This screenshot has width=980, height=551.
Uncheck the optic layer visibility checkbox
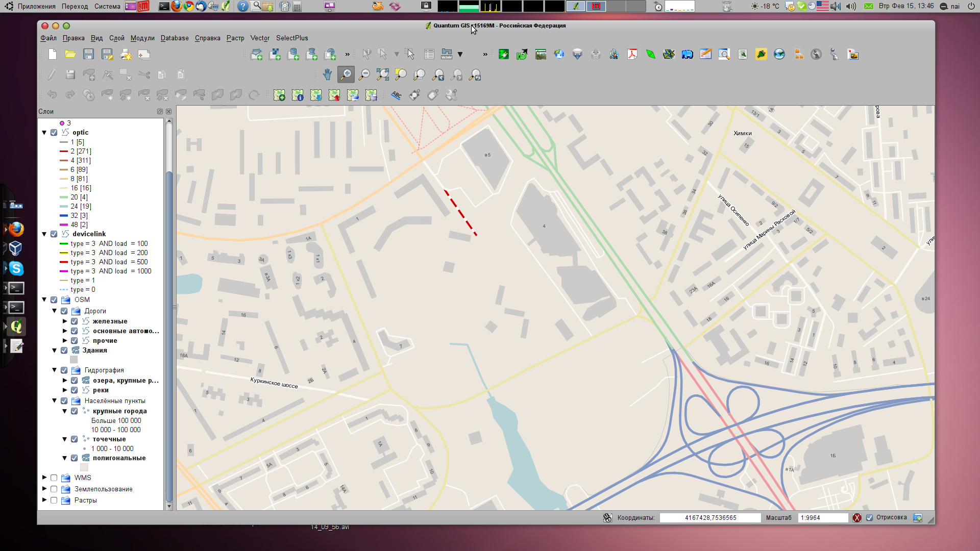point(54,133)
